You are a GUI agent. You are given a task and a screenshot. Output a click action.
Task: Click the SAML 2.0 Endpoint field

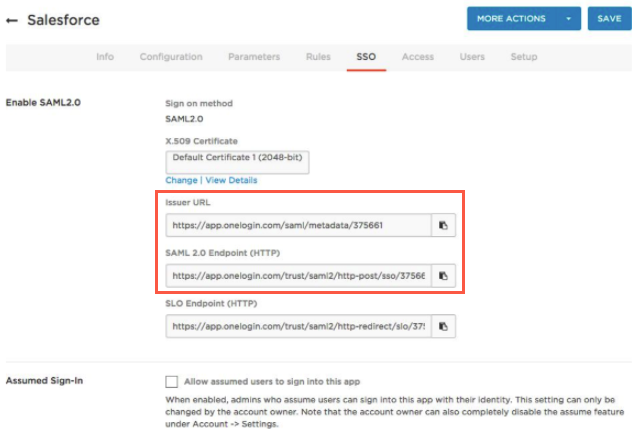(x=299, y=276)
